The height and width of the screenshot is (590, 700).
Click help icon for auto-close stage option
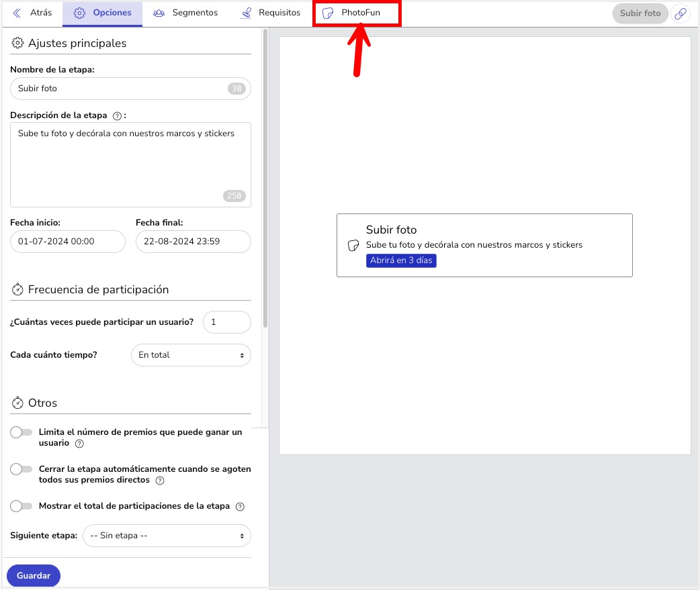pyautogui.click(x=160, y=481)
